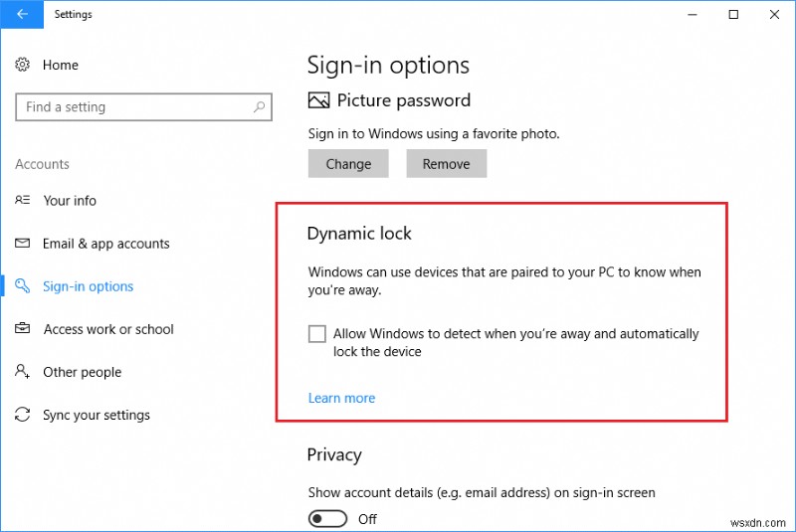Focus the Find a setting search box
The height and width of the screenshot is (532, 796).
(143, 107)
